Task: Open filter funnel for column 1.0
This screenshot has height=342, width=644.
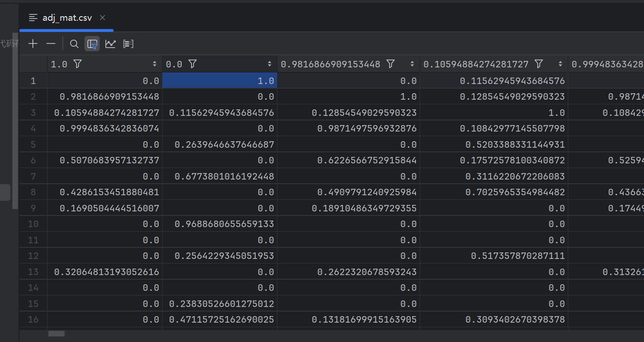Action: pyautogui.click(x=78, y=64)
